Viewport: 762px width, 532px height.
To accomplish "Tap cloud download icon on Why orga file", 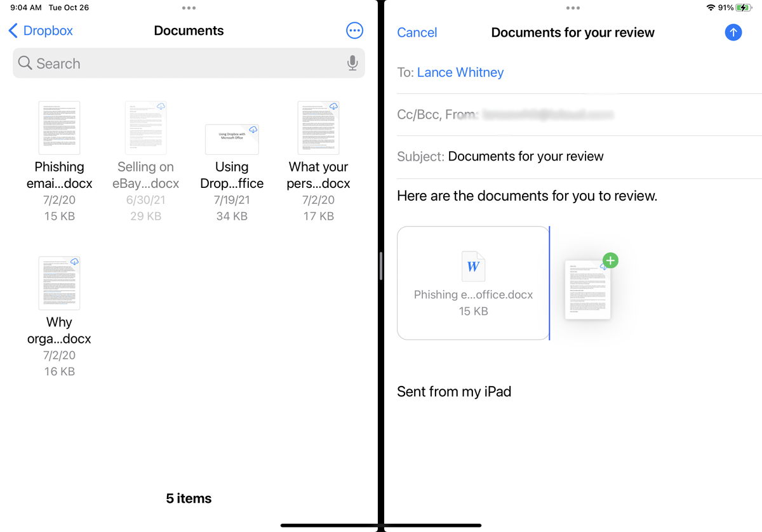I will pyautogui.click(x=74, y=262).
